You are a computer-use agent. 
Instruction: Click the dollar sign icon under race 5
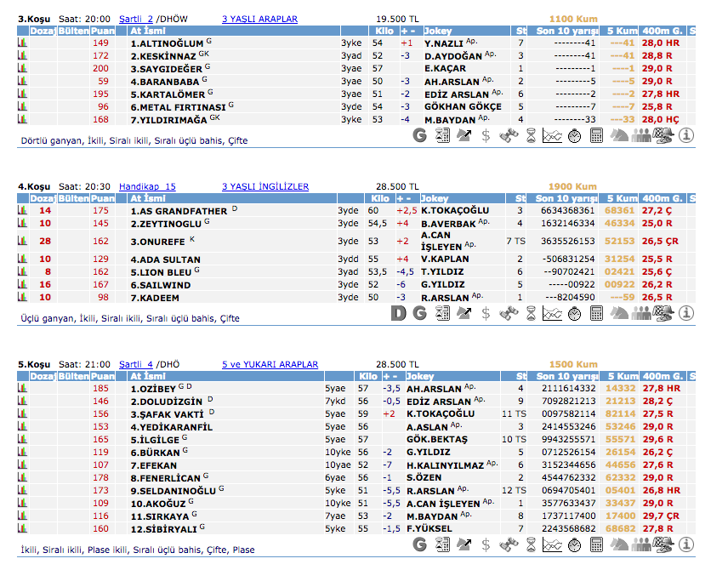pos(486,545)
